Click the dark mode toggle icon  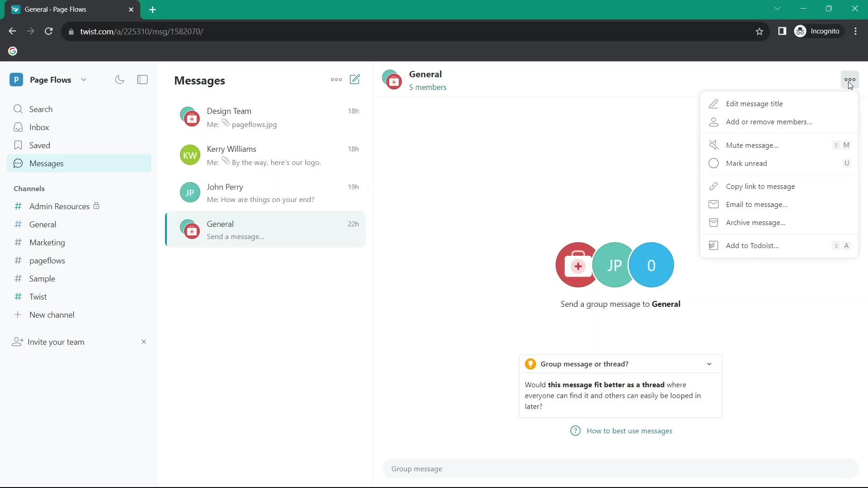(119, 79)
